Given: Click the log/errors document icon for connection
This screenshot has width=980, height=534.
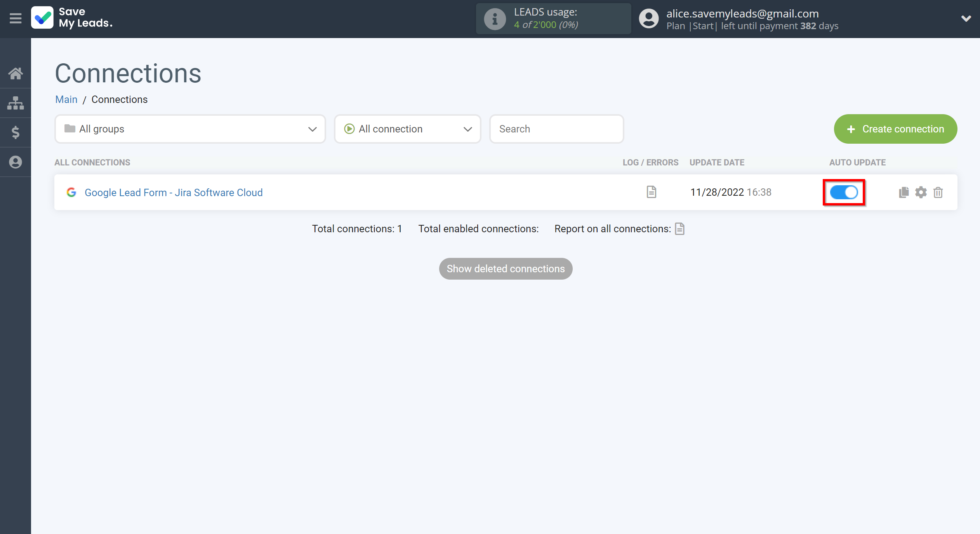Looking at the screenshot, I should (652, 192).
